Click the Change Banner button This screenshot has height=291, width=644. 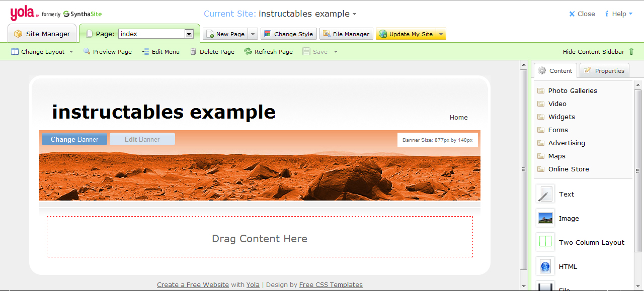click(74, 139)
